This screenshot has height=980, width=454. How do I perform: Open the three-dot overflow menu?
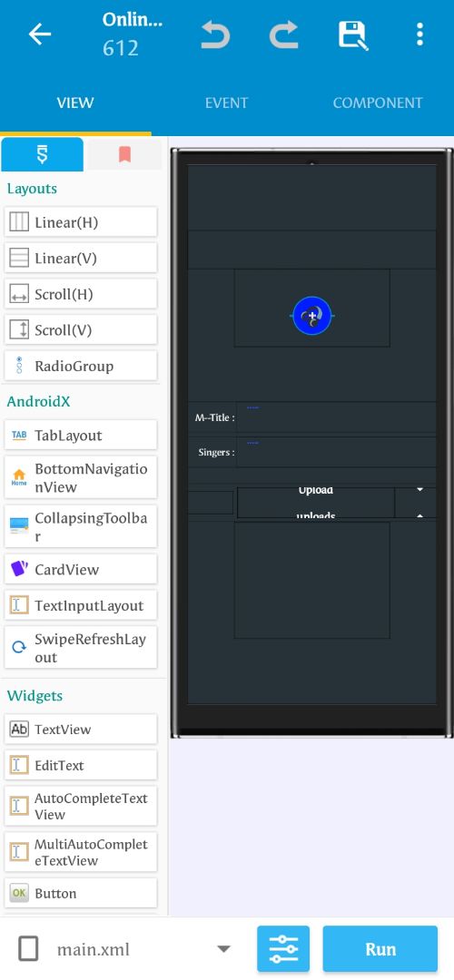(x=419, y=34)
